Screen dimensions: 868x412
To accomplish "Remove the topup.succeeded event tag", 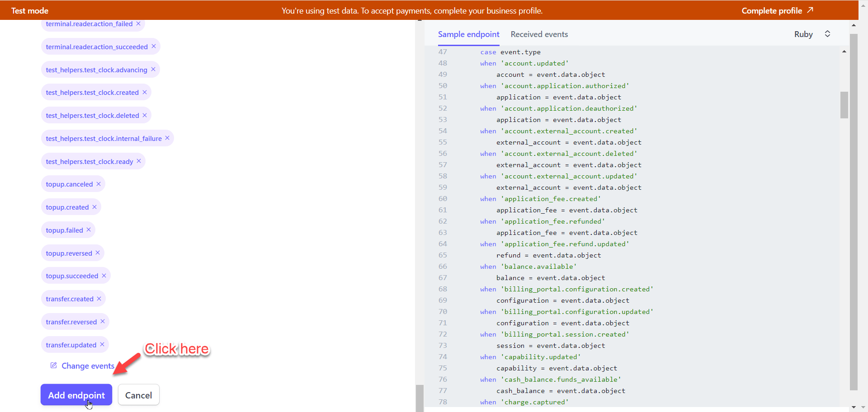I will click(104, 276).
